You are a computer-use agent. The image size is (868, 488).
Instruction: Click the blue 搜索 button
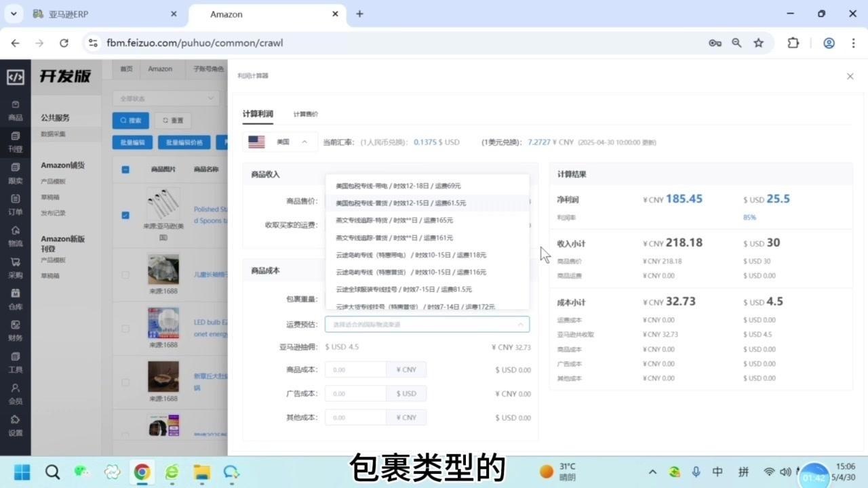131,121
